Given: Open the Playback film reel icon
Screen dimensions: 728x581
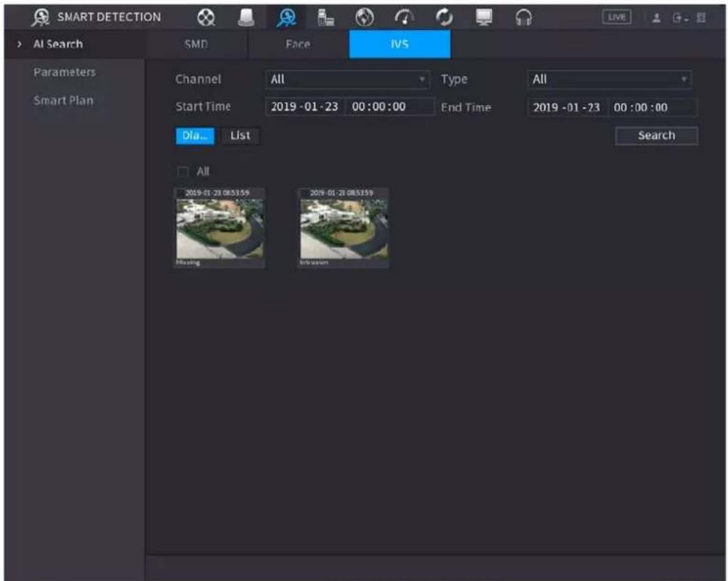Looking at the screenshot, I should click(206, 17).
